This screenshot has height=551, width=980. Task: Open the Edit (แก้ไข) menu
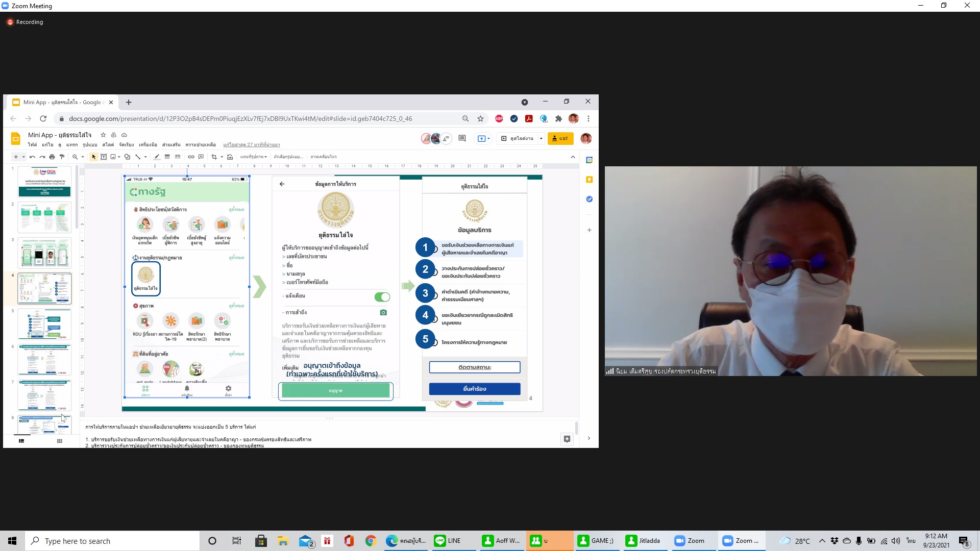coord(47,145)
